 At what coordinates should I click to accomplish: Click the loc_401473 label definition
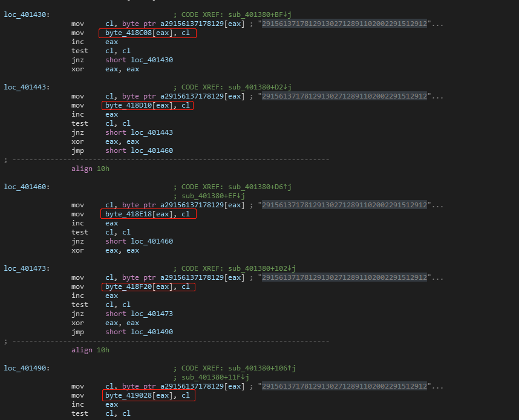click(27, 268)
